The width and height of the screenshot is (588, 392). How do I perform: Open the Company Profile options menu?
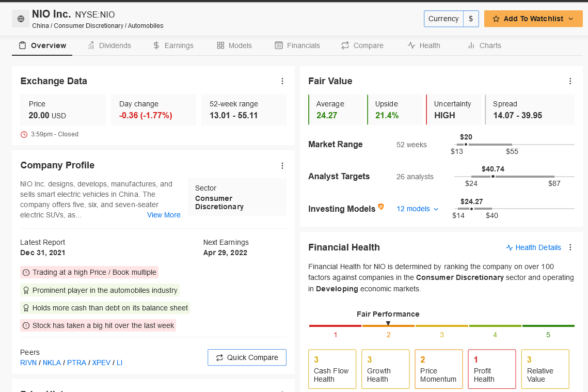[282, 166]
